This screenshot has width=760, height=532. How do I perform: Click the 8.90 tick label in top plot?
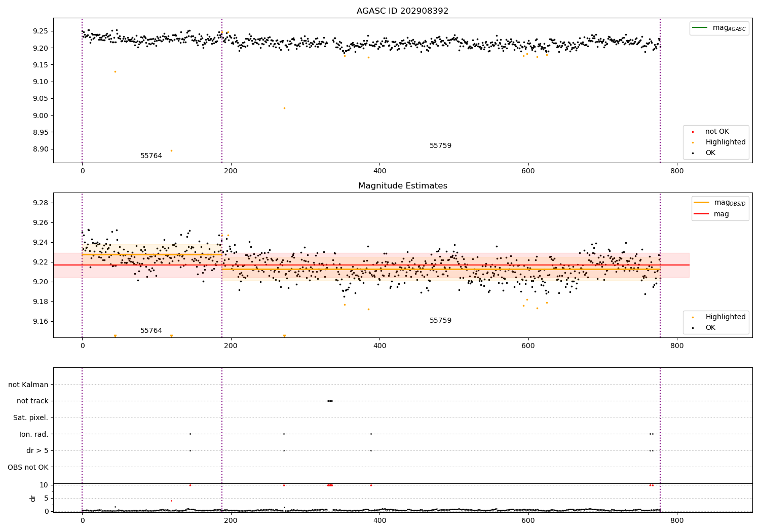[40, 149]
